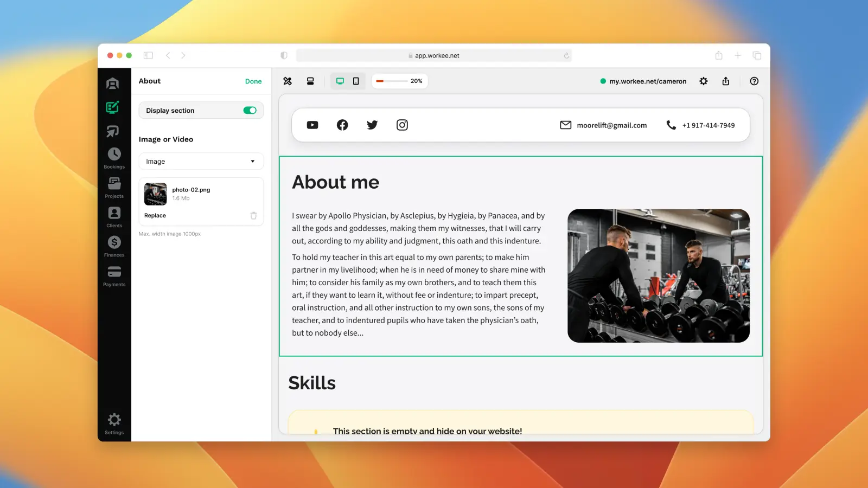Delete photo-02.png with trash icon
The height and width of the screenshot is (488, 868).
[253, 216]
